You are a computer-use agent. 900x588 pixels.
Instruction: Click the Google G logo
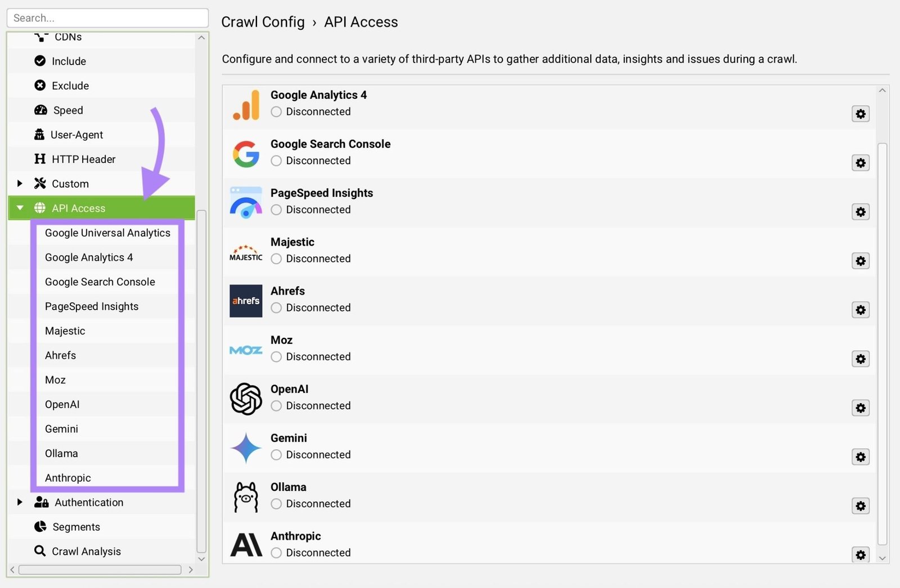246,154
